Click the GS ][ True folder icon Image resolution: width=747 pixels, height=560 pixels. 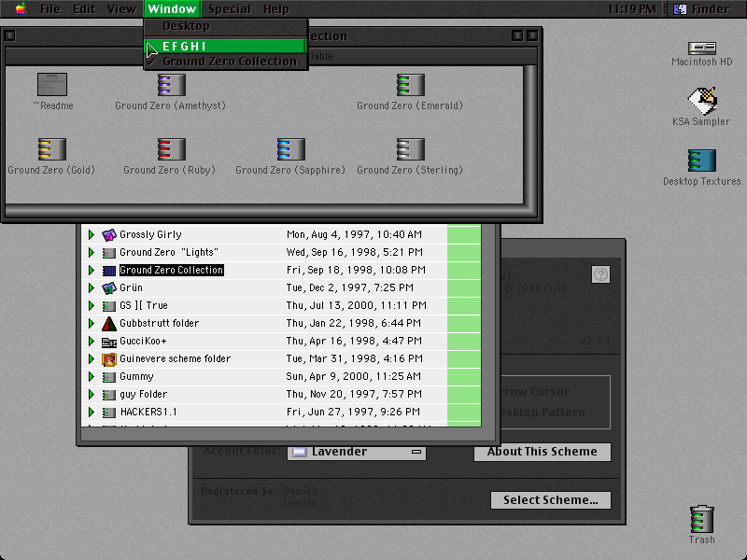tap(109, 306)
